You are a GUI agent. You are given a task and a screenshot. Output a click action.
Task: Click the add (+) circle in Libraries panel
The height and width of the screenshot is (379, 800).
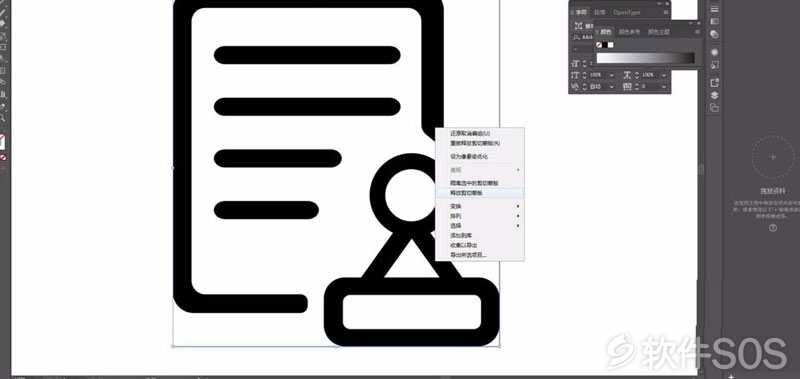[772, 157]
